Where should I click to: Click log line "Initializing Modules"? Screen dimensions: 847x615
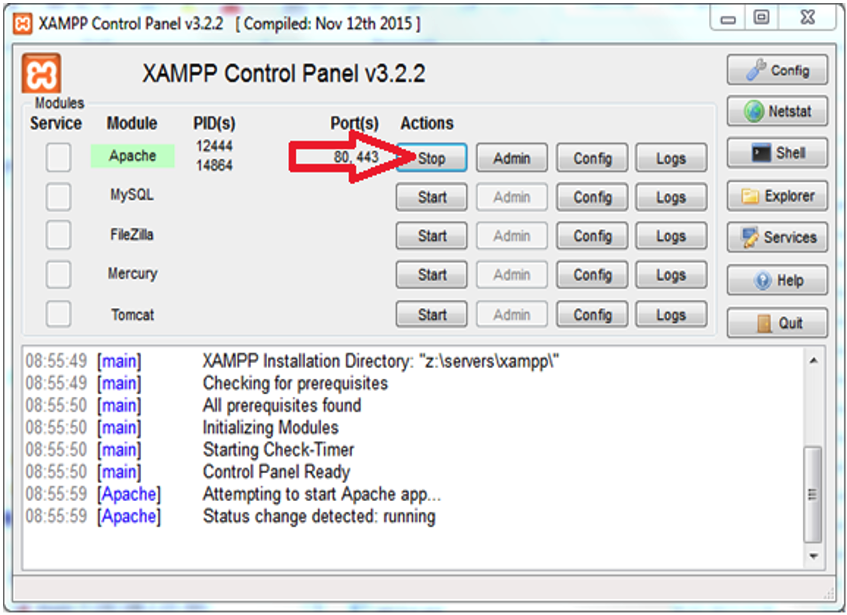271,428
